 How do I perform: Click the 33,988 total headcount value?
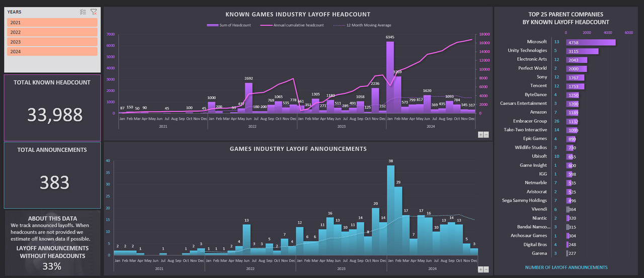[x=54, y=115]
